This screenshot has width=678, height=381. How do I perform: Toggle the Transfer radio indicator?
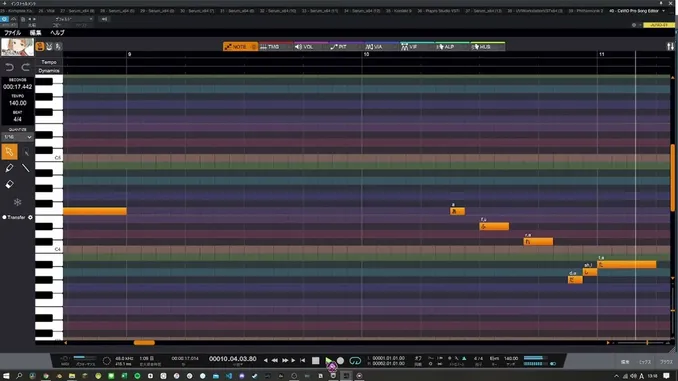[4, 217]
